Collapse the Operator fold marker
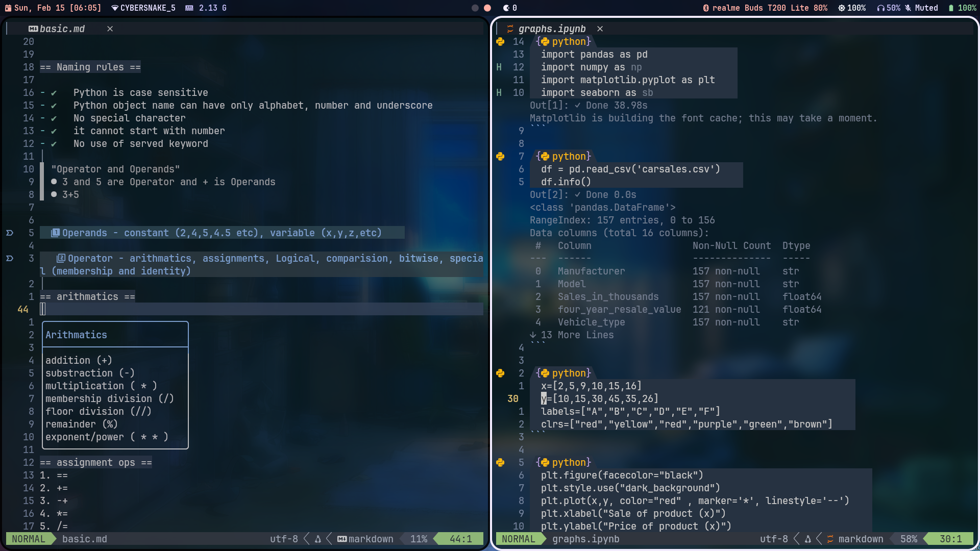The width and height of the screenshot is (980, 551). coord(9,259)
